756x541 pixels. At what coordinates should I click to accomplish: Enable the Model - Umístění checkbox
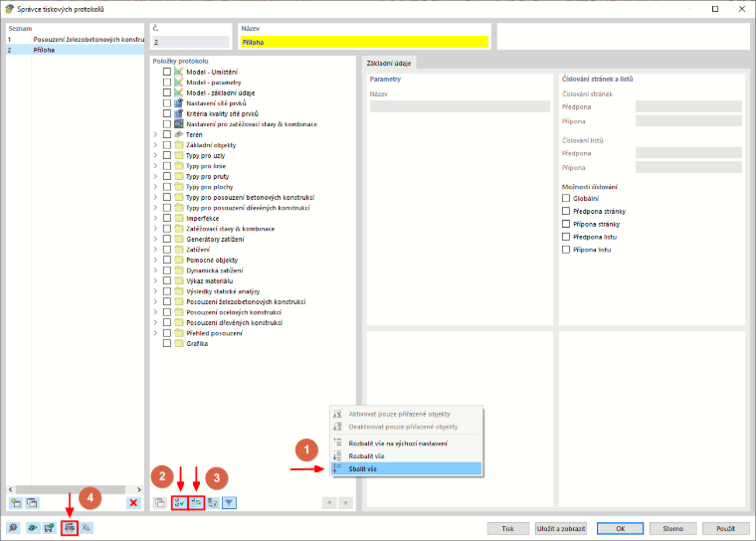(167, 72)
